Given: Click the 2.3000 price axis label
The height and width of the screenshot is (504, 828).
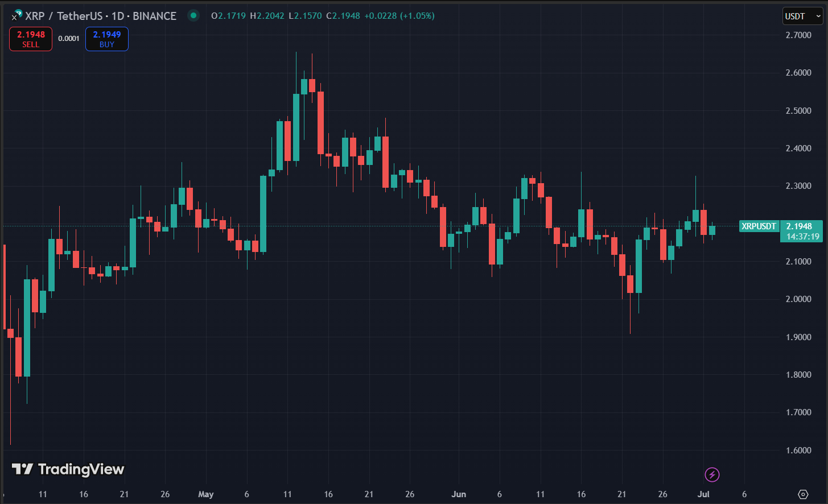Looking at the screenshot, I should [798, 186].
